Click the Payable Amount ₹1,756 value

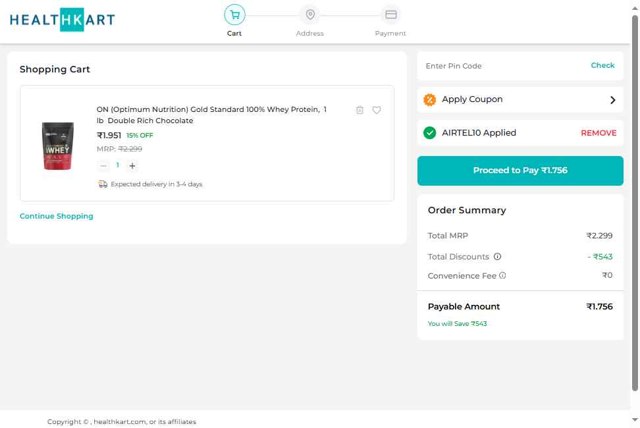[599, 307]
